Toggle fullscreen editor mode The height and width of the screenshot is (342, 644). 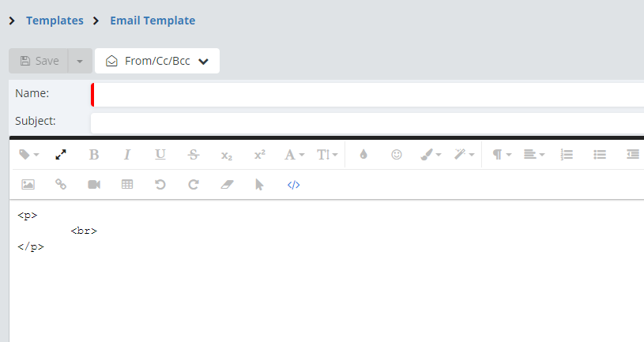tap(61, 155)
